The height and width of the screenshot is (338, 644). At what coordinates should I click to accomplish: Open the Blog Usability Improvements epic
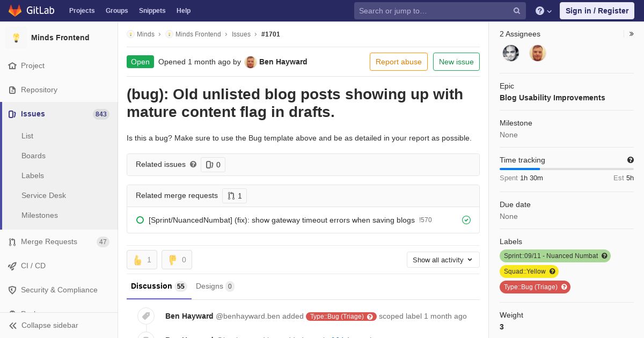click(x=552, y=98)
